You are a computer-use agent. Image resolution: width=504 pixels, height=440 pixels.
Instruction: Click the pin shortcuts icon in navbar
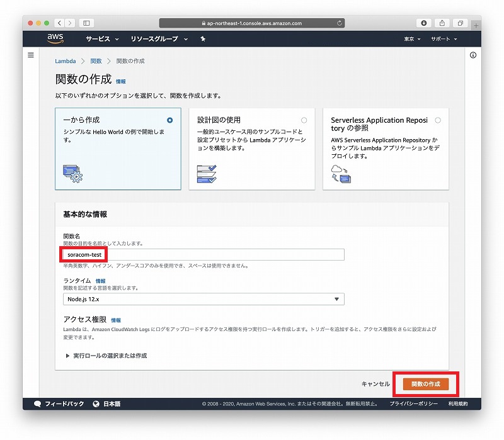point(203,39)
